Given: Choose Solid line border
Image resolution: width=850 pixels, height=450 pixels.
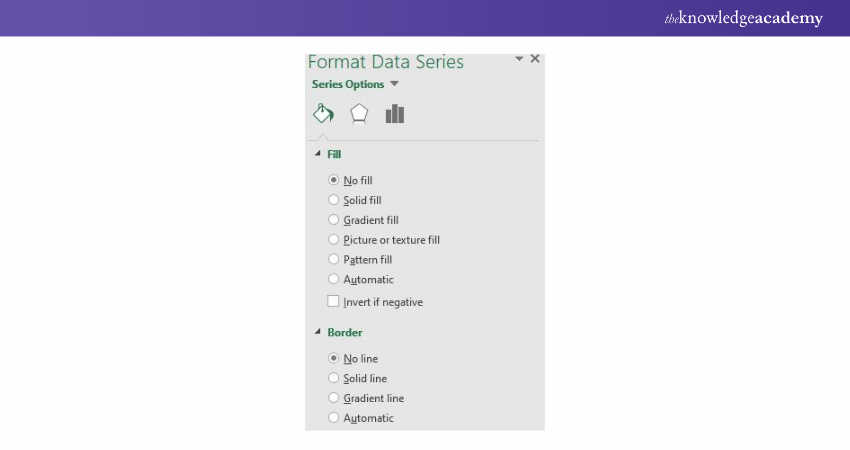Looking at the screenshot, I should point(334,378).
